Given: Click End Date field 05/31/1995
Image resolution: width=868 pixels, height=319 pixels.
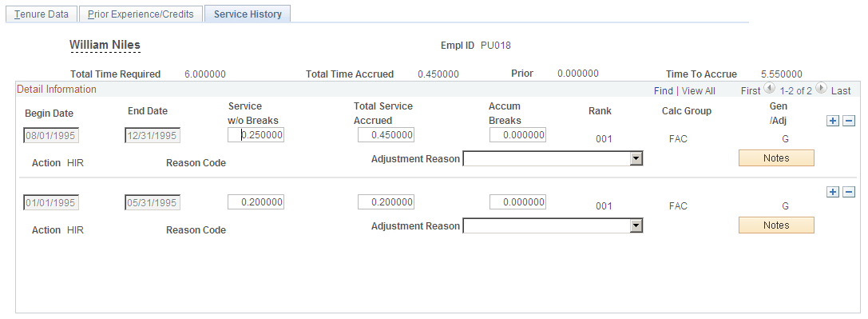Looking at the screenshot, I should [153, 203].
